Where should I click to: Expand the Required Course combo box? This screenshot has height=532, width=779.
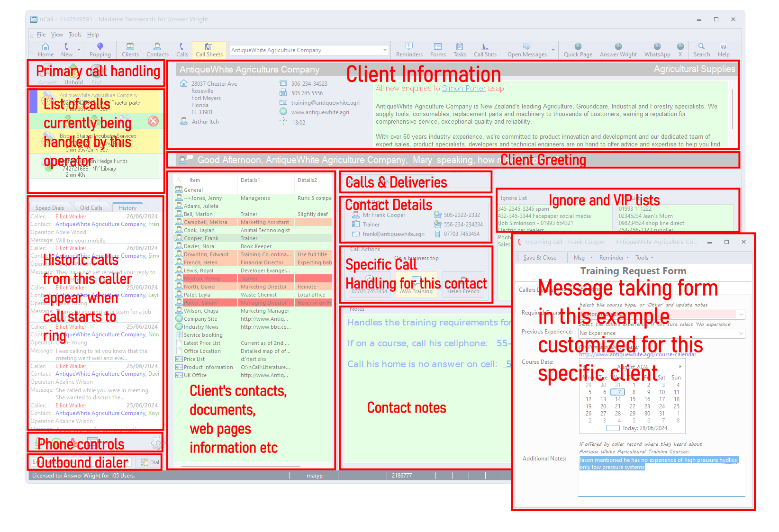pos(741,314)
